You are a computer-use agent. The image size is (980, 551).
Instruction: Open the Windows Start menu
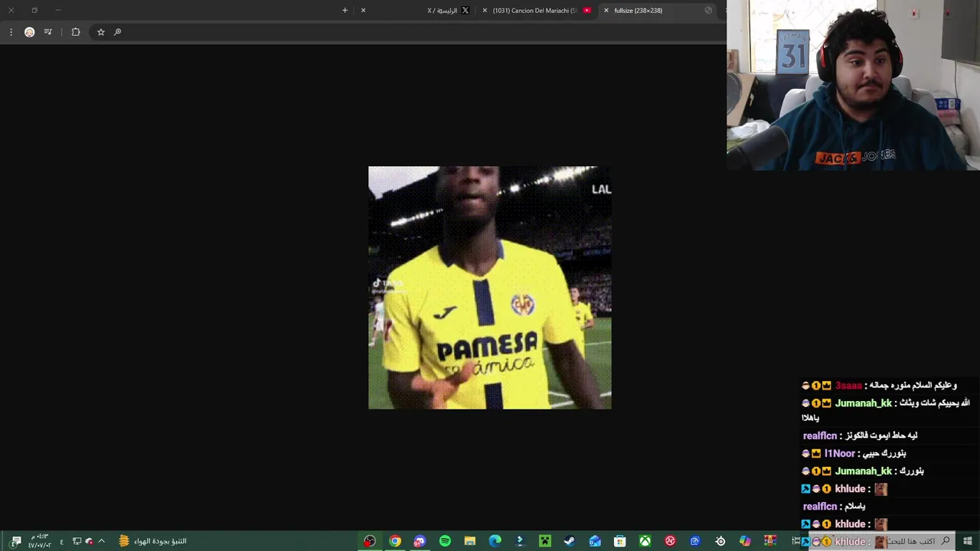point(968,541)
